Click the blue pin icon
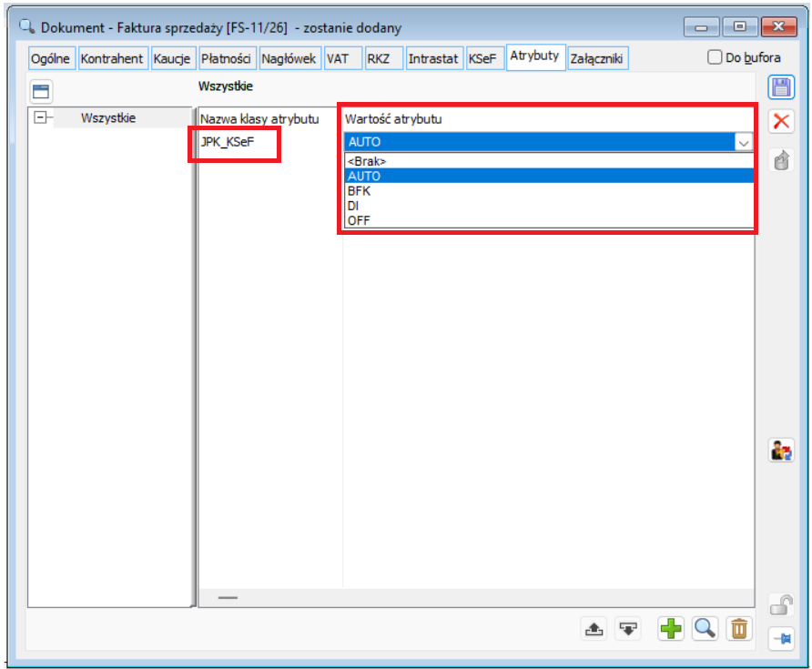The image size is (812, 669). (x=781, y=638)
